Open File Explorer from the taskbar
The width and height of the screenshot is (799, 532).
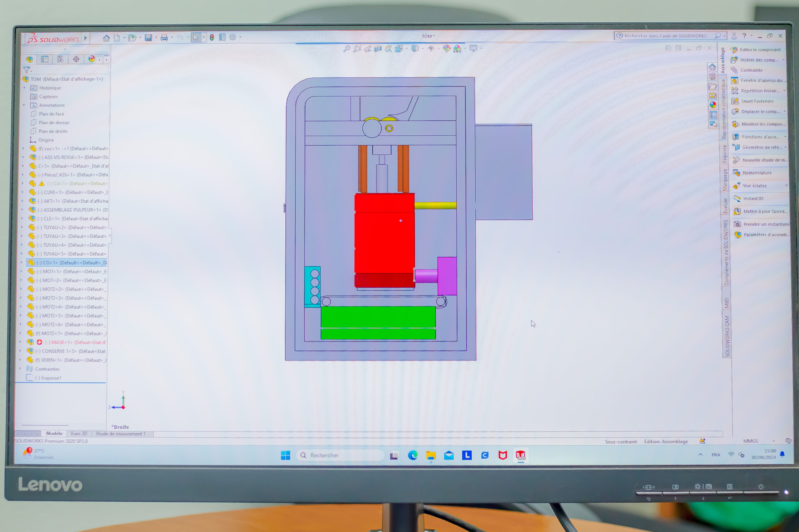[x=431, y=455]
